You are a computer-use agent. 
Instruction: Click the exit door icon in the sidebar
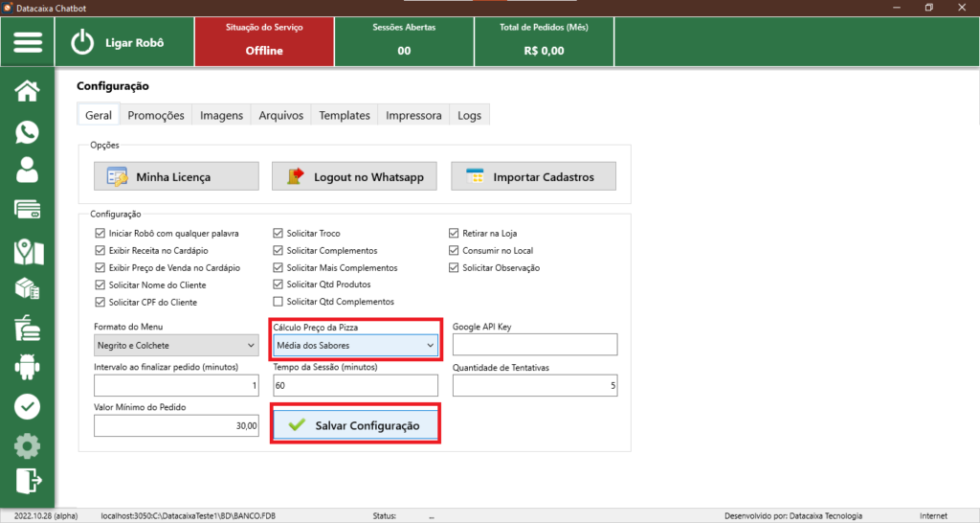pyautogui.click(x=28, y=481)
